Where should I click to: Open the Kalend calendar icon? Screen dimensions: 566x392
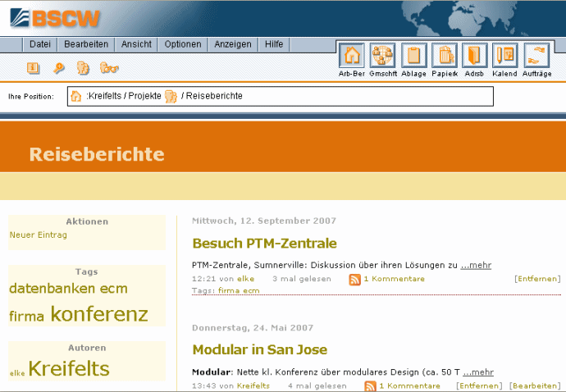505,56
